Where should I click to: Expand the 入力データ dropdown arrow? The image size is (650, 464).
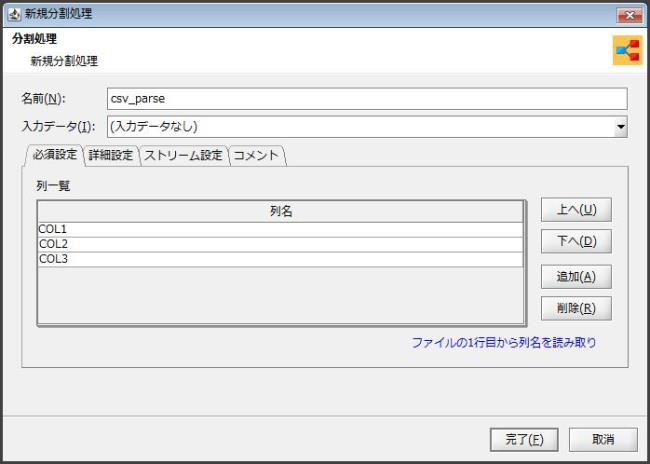click(x=620, y=127)
